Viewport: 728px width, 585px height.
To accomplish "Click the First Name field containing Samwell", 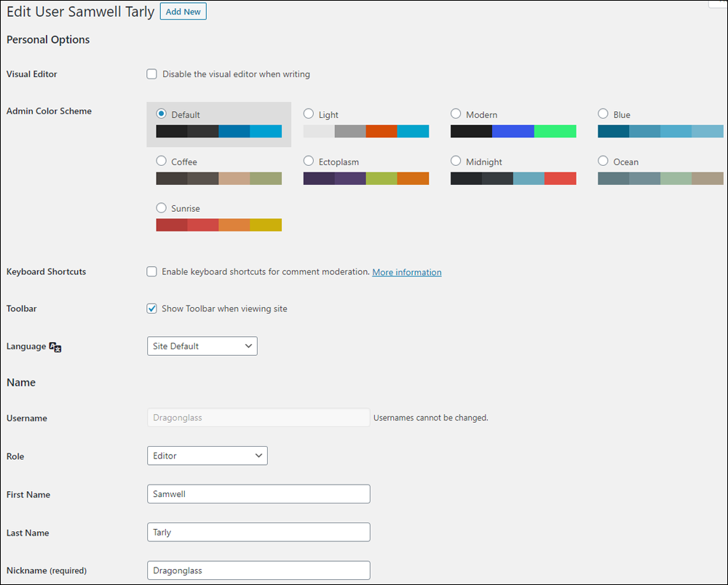I will pos(258,494).
